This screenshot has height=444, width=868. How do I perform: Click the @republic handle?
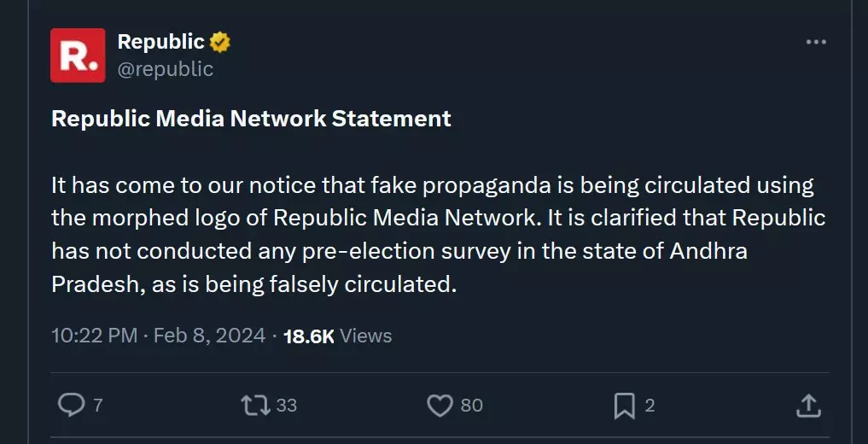point(165,69)
